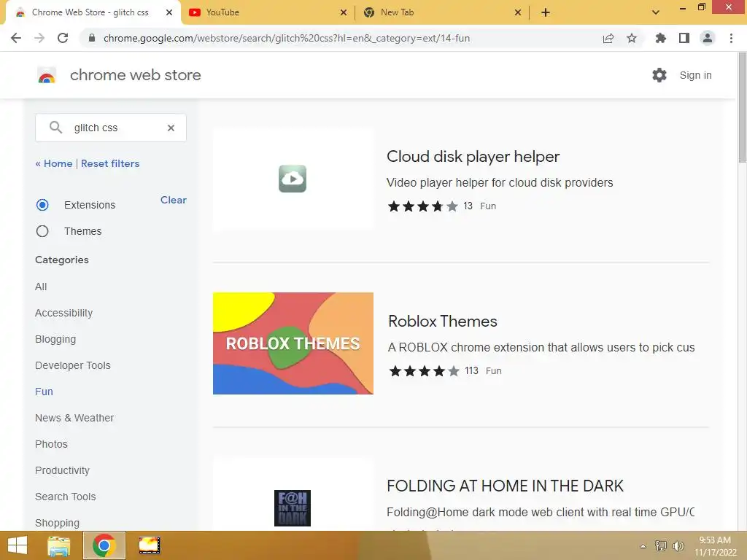This screenshot has width=747, height=560.
Task: Open network status tray icon
Action: (x=661, y=546)
